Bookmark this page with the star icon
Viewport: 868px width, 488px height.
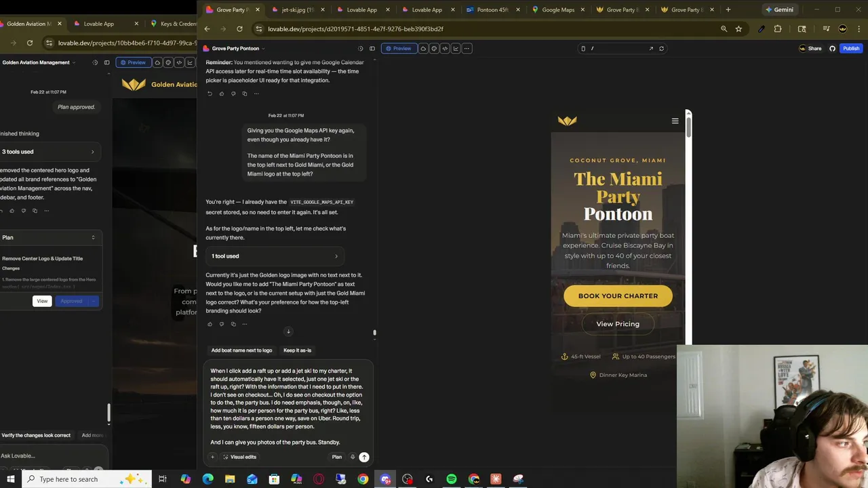click(738, 29)
